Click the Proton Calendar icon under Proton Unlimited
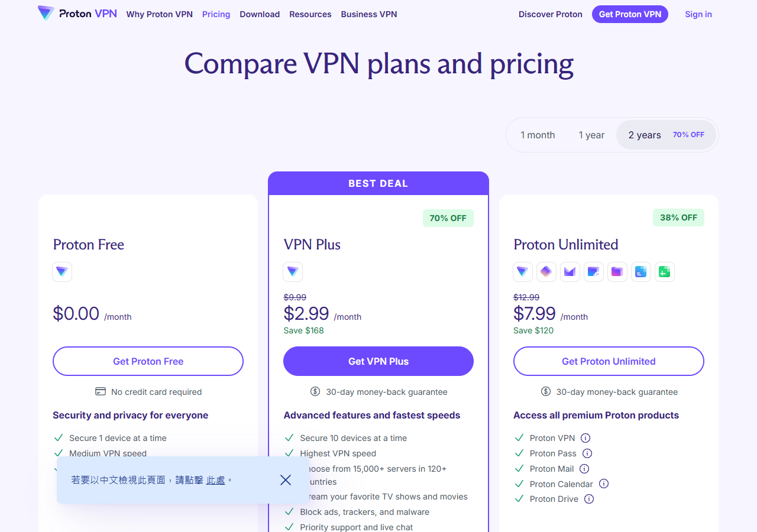Viewport: 757px width, 532px height. point(594,272)
